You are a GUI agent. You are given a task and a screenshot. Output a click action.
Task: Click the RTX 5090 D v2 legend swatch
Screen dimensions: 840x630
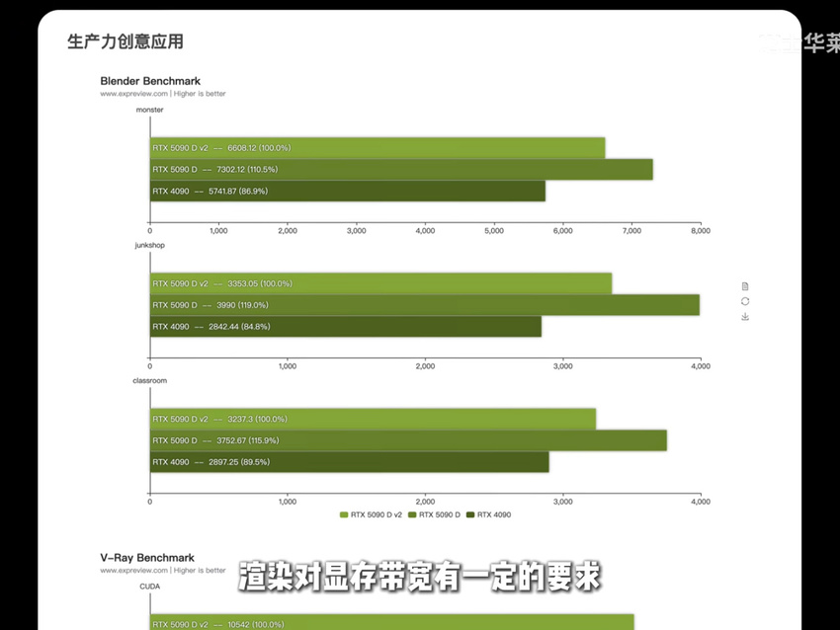[344, 514]
